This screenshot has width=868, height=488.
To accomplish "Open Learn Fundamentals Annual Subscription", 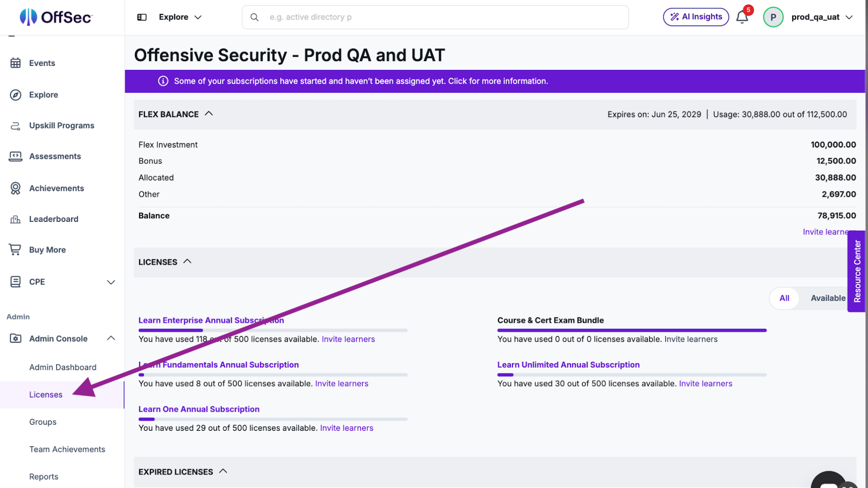I will click(219, 365).
